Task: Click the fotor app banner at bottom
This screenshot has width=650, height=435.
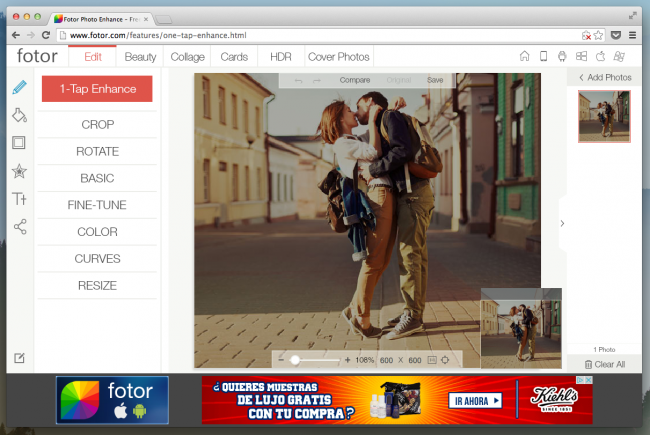Action: pyautogui.click(x=112, y=400)
